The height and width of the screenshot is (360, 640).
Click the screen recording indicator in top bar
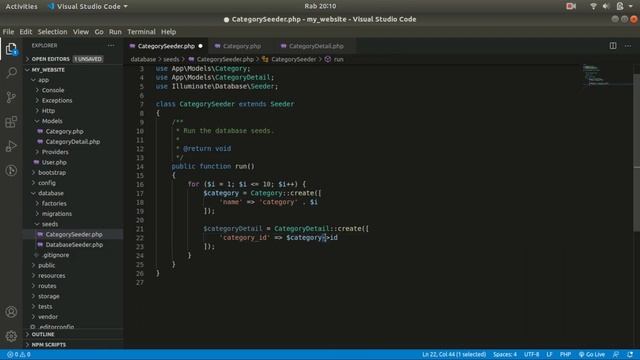tap(571, 6)
